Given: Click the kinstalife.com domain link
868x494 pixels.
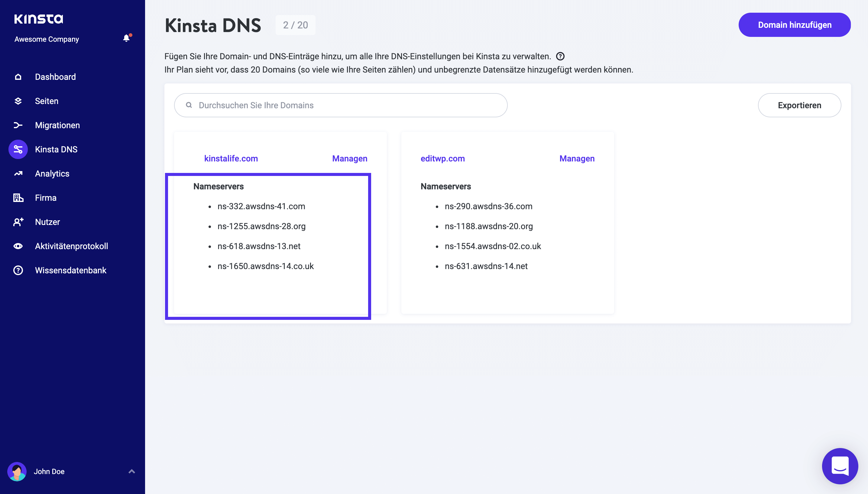Looking at the screenshot, I should [231, 158].
